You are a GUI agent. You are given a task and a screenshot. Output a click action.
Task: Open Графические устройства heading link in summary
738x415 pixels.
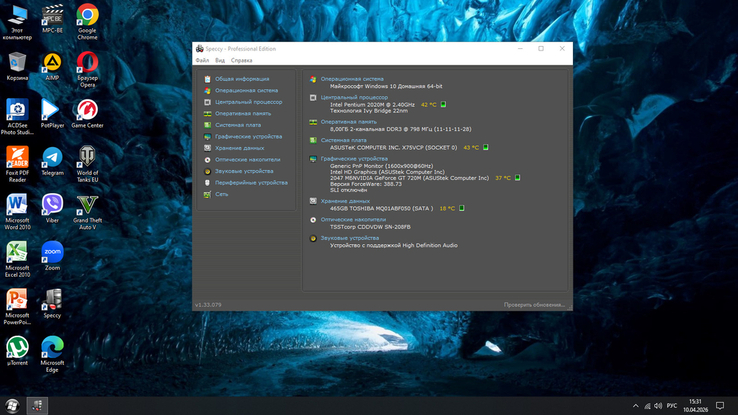tap(354, 159)
